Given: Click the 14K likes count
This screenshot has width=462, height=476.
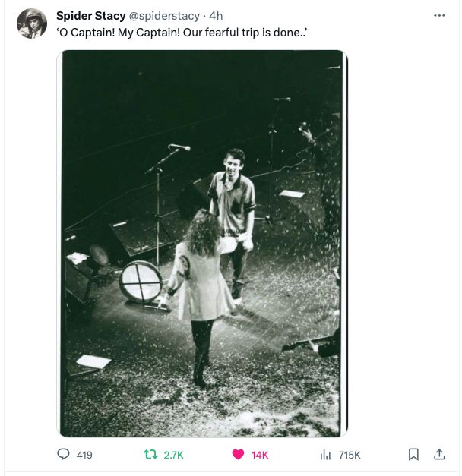Looking at the screenshot, I should point(260,455).
